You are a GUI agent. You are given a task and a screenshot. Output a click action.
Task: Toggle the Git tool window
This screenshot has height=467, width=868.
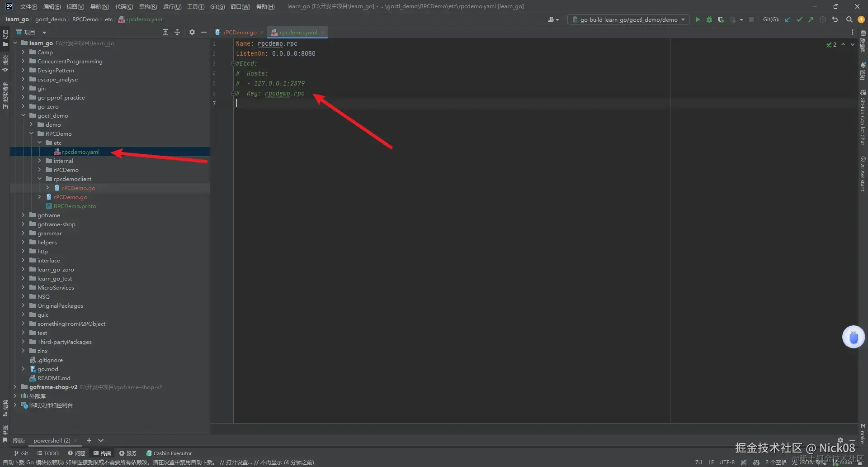[x=21, y=453]
